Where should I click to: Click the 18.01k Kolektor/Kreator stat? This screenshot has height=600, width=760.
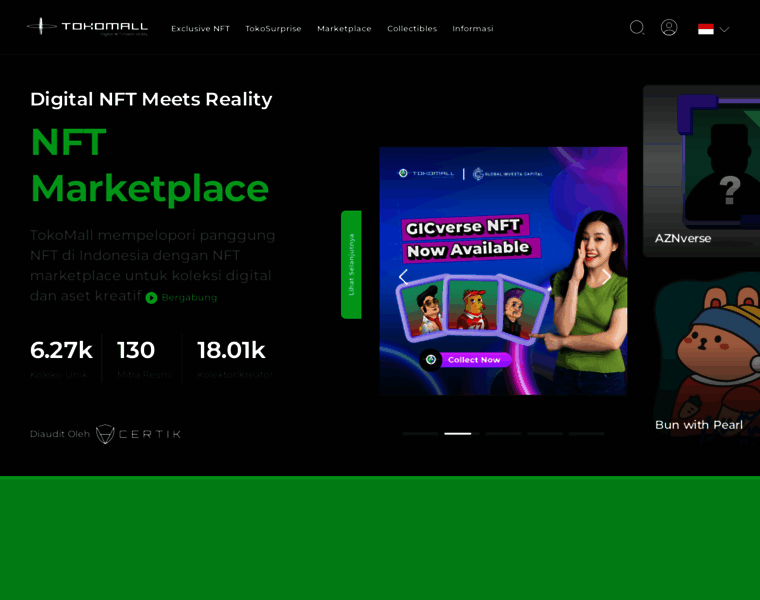(x=235, y=358)
